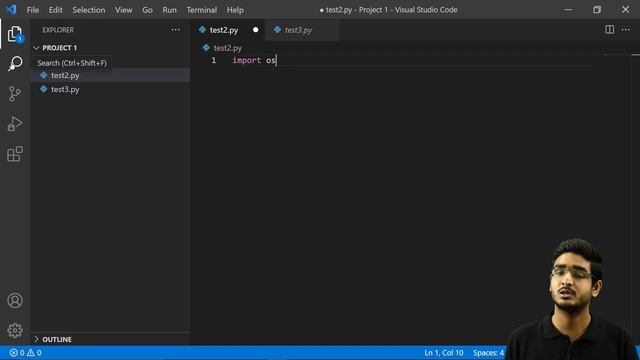Click line number 1 in the gutter
640x360 pixels.
coord(213,60)
